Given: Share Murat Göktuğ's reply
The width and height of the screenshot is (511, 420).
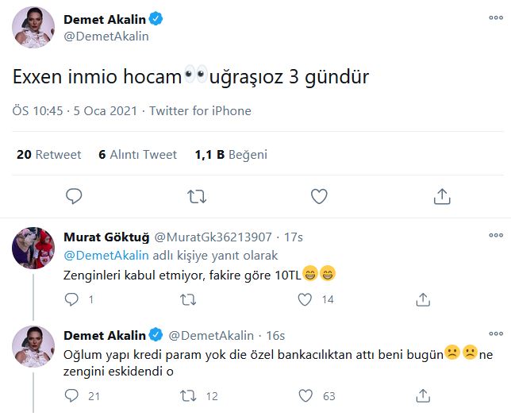Looking at the screenshot, I should point(423,299).
